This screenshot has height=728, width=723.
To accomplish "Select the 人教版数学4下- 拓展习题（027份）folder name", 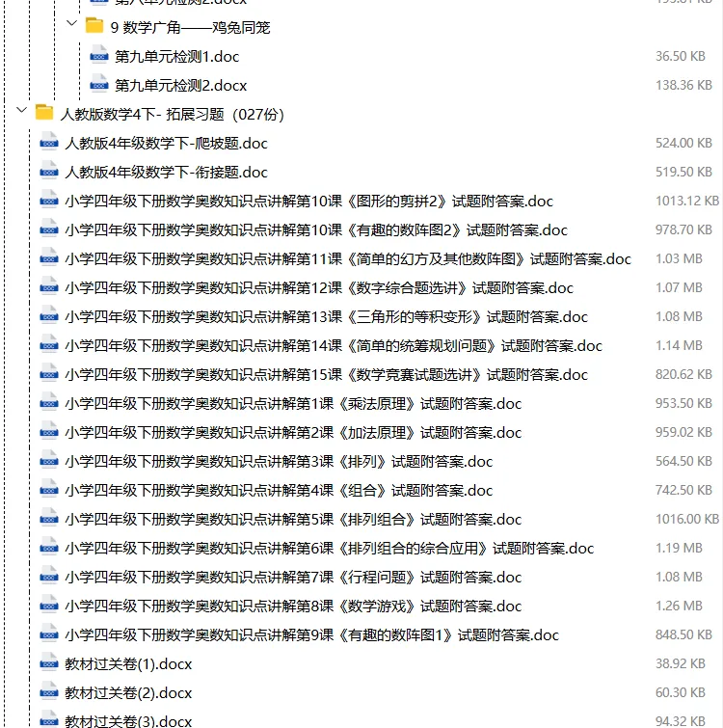I will click(173, 114).
